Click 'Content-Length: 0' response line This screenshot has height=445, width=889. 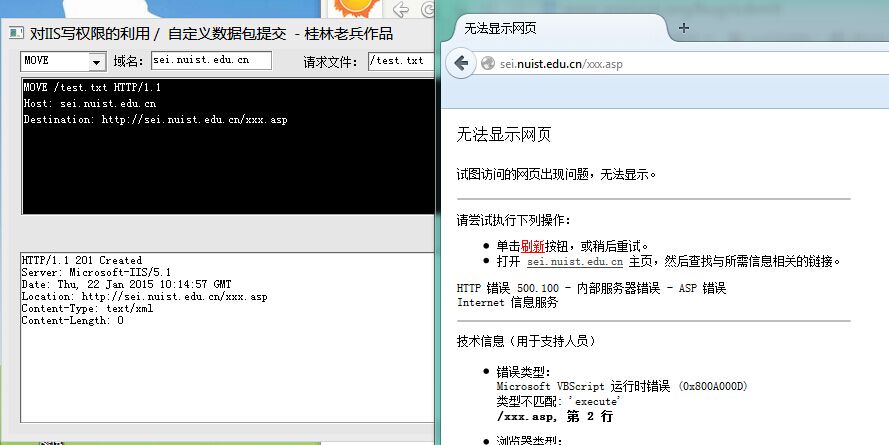(73, 320)
